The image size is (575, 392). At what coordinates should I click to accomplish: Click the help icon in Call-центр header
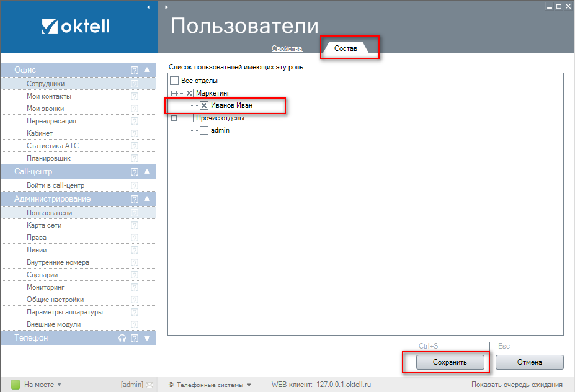point(135,172)
